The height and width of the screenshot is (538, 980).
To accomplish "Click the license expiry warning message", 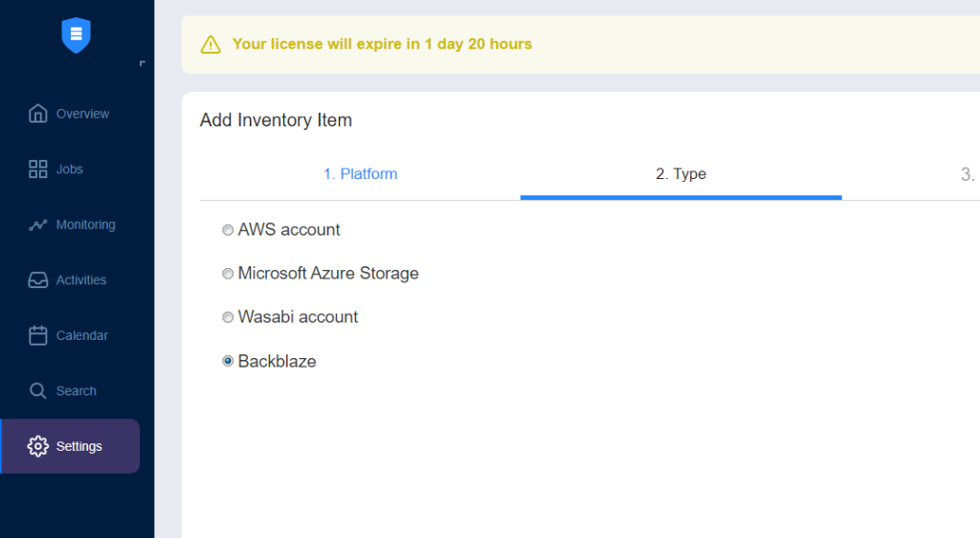I will (x=382, y=44).
